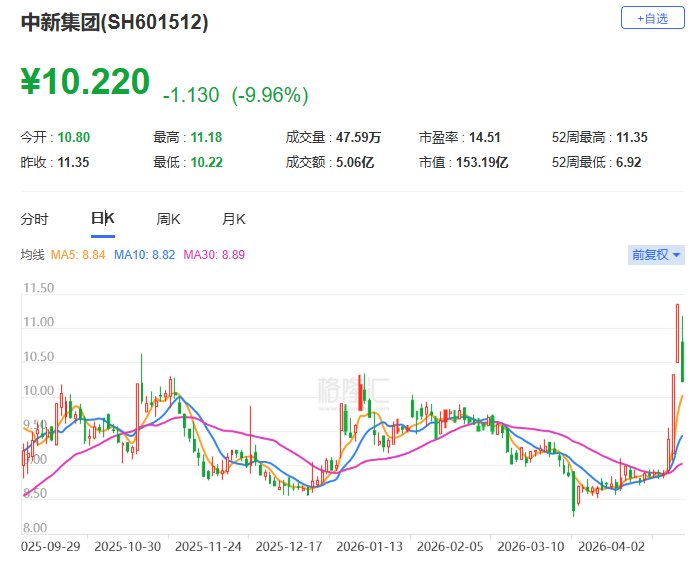The width and height of the screenshot is (696, 561).
Task: Click the 2026-01-13 date axis label
Action: (370, 546)
